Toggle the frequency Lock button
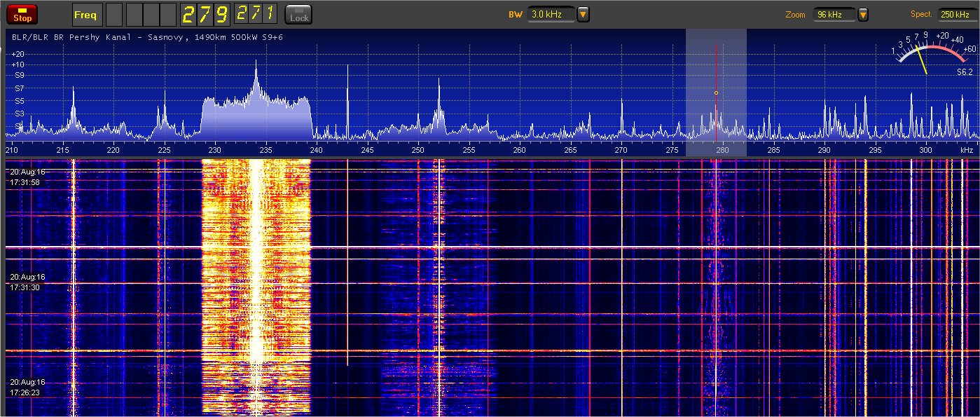Screen dimensions: 980x417 pyautogui.click(x=299, y=15)
